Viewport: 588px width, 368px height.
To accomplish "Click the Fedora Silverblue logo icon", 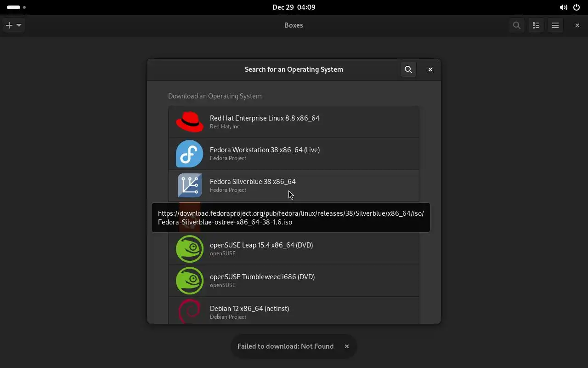I will (x=190, y=185).
